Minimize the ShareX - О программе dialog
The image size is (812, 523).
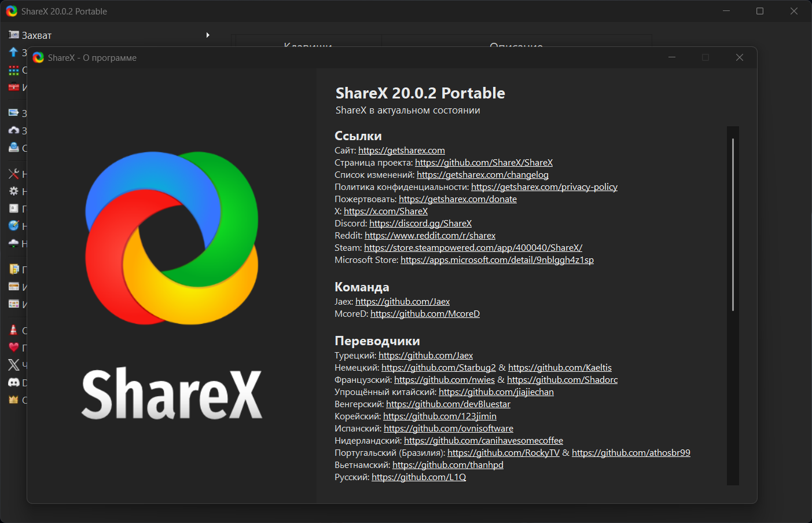pyautogui.click(x=672, y=57)
